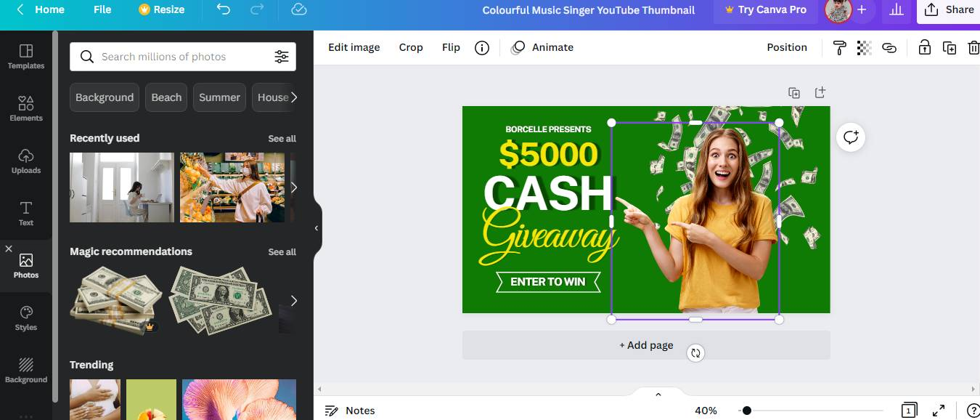Click the link icon in the toolbar

[889, 48]
